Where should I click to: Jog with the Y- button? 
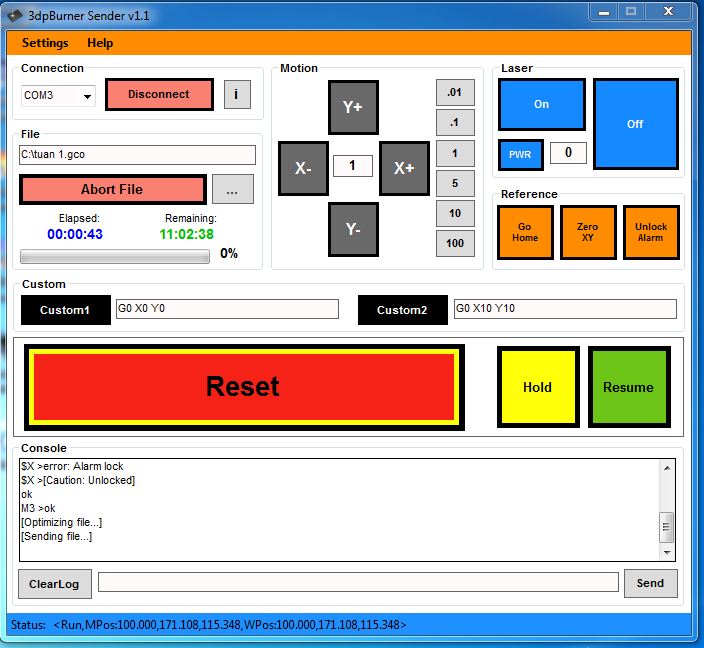click(x=353, y=229)
